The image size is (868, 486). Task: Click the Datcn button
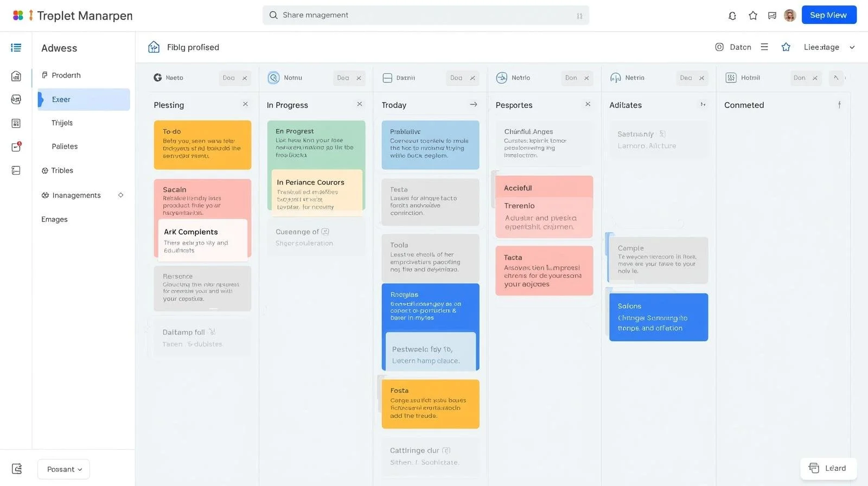tap(733, 47)
